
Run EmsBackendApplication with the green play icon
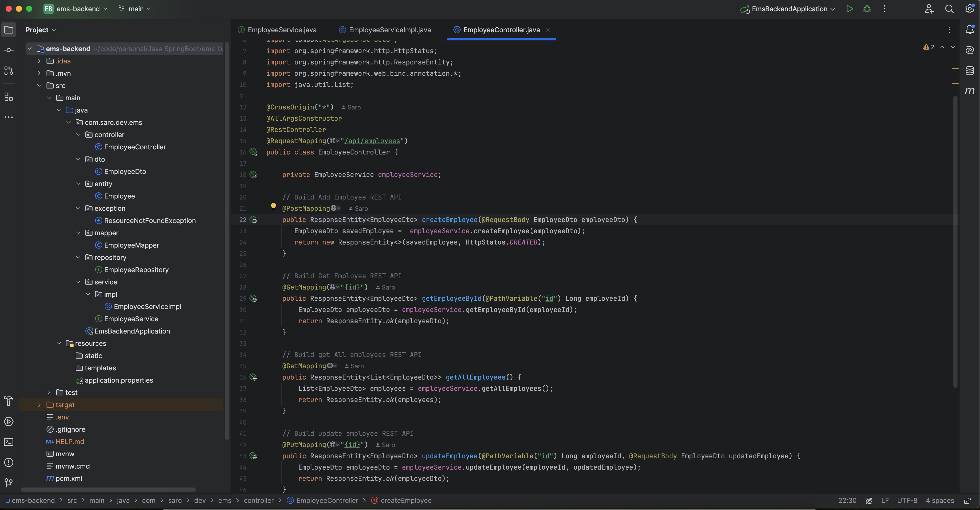pyautogui.click(x=849, y=9)
